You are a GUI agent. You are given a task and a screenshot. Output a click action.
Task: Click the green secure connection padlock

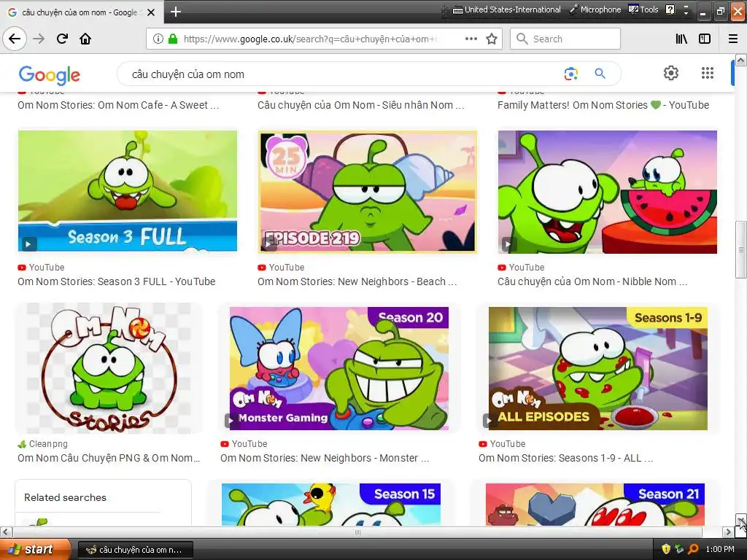click(x=172, y=39)
